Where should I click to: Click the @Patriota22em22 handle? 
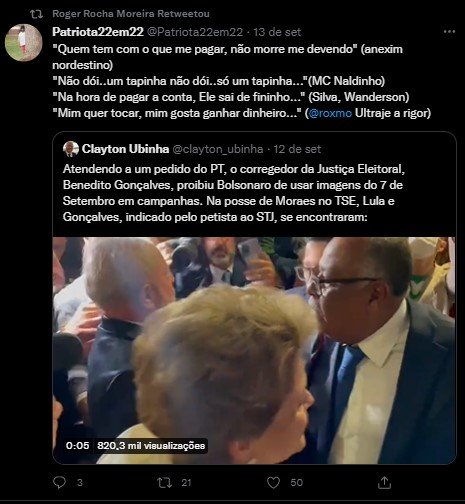[195, 32]
